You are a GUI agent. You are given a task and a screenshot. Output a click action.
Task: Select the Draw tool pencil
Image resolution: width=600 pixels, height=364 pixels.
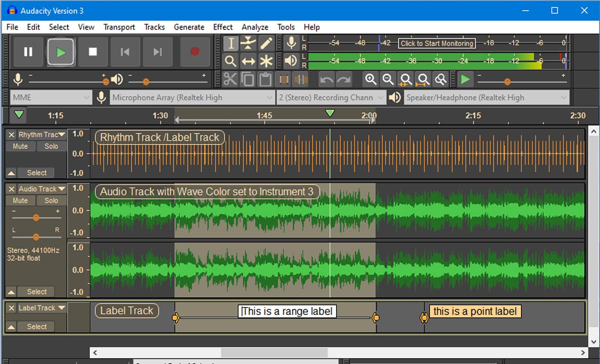266,43
